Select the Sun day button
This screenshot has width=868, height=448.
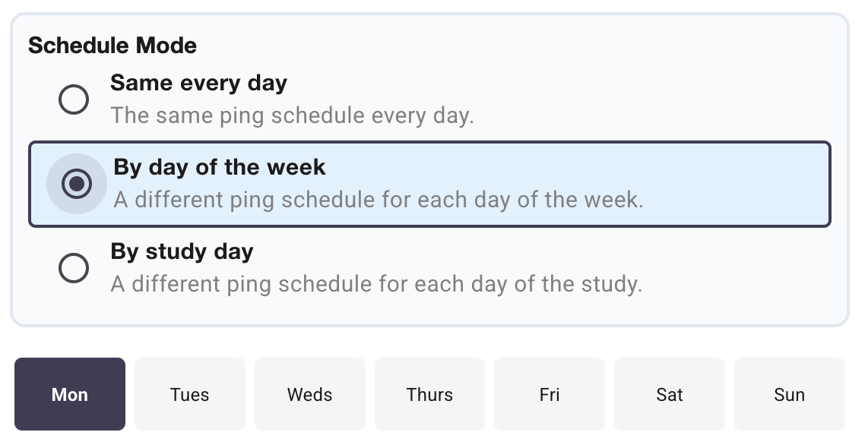tap(789, 394)
